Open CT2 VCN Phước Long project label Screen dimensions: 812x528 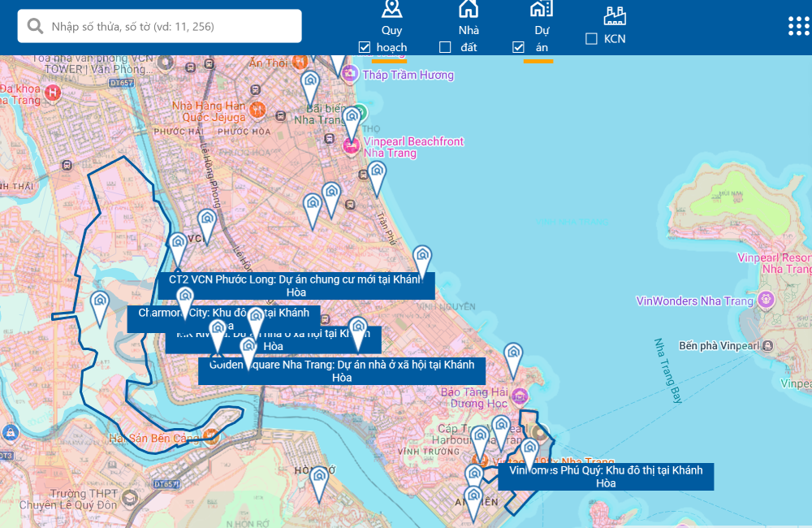296,285
